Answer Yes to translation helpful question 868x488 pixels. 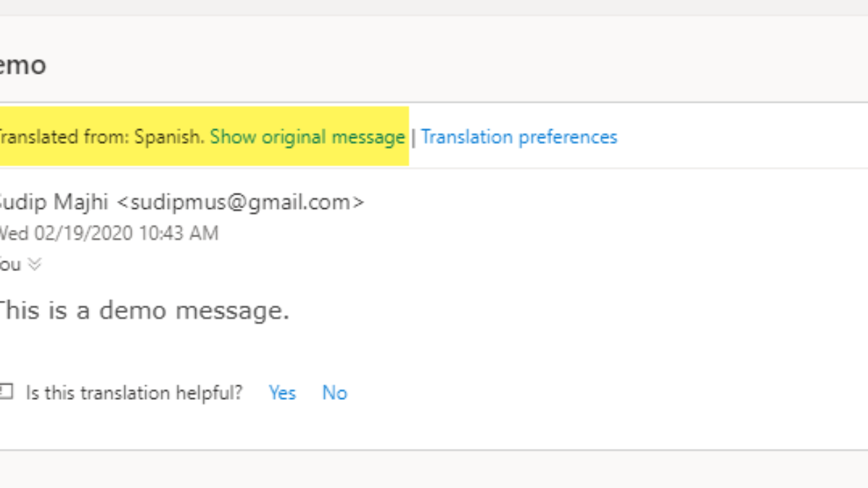pos(282,393)
